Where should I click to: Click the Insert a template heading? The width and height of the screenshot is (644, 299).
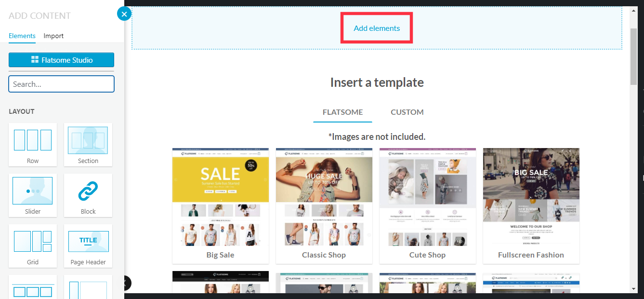pyautogui.click(x=377, y=82)
